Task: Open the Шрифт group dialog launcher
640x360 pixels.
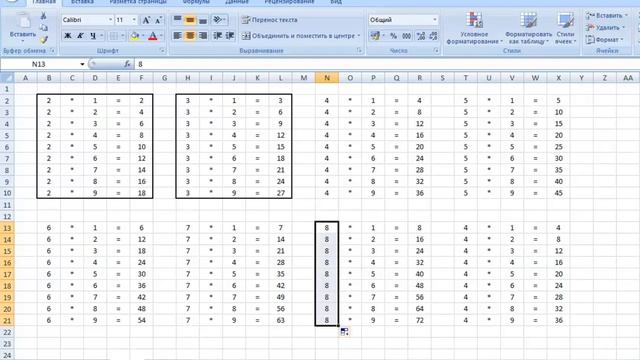Action: point(162,51)
